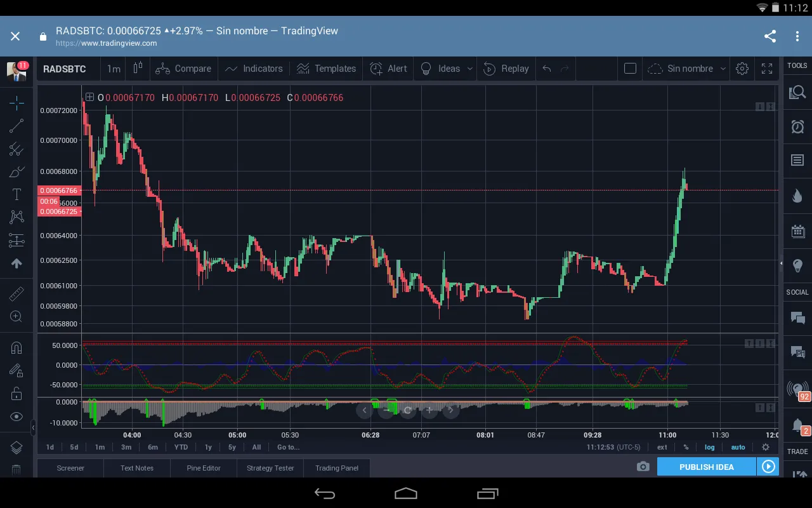Start bar Replay mode
The width and height of the screenshot is (812, 508).
coord(506,69)
